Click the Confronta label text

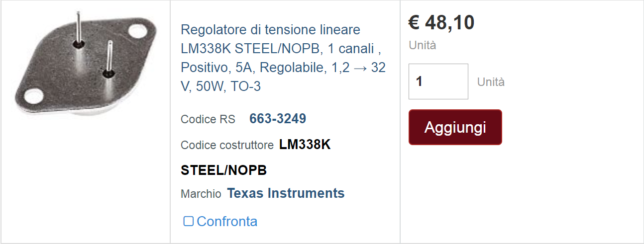(x=227, y=222)
